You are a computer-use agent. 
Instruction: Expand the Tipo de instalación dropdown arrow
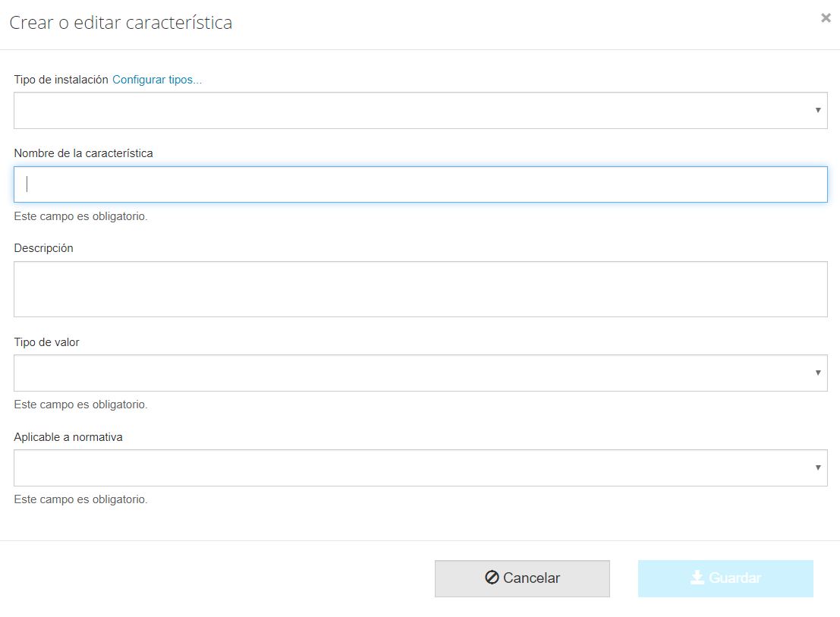818,111
